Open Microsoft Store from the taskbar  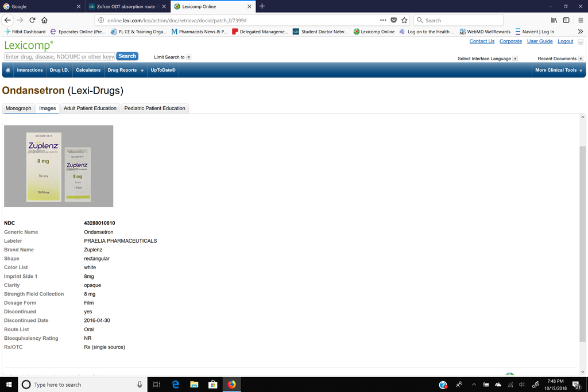click(x=212, y=385)
